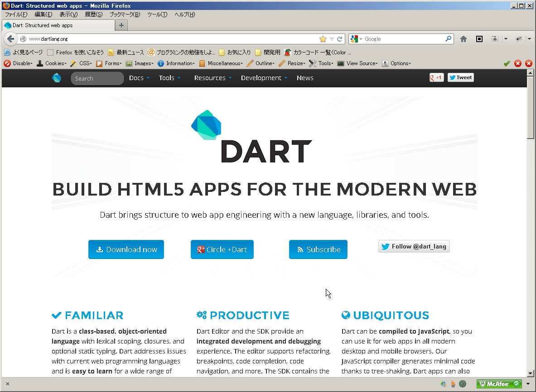Open the Tools dropdown in developer toolbar
This screenshot has height=392, width=536.
[321, 63]
